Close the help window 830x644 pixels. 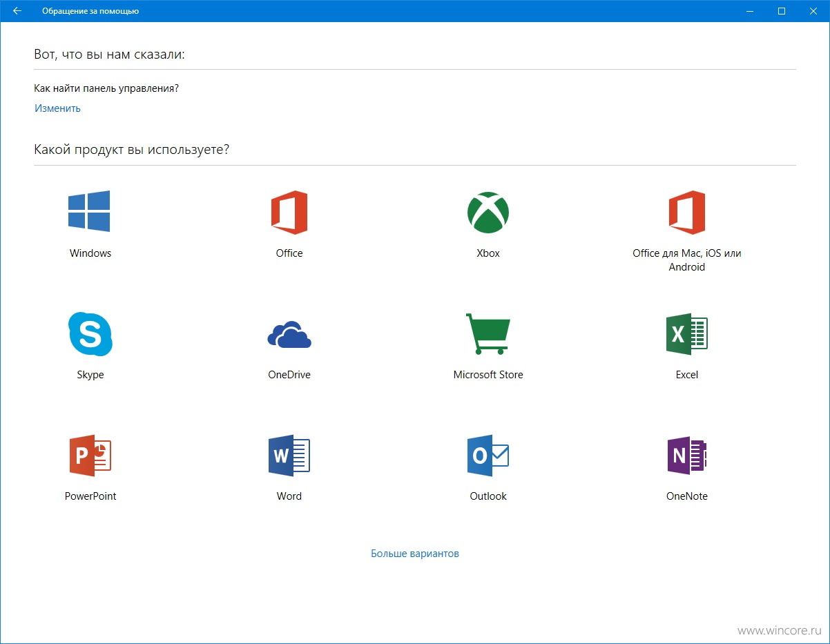(x=813, y=11)
